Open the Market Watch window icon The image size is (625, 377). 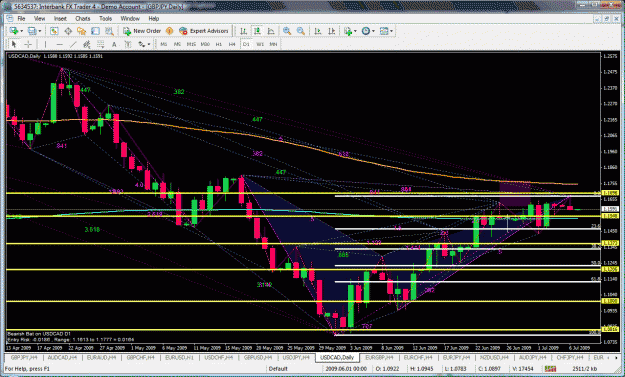click(54, 31)
